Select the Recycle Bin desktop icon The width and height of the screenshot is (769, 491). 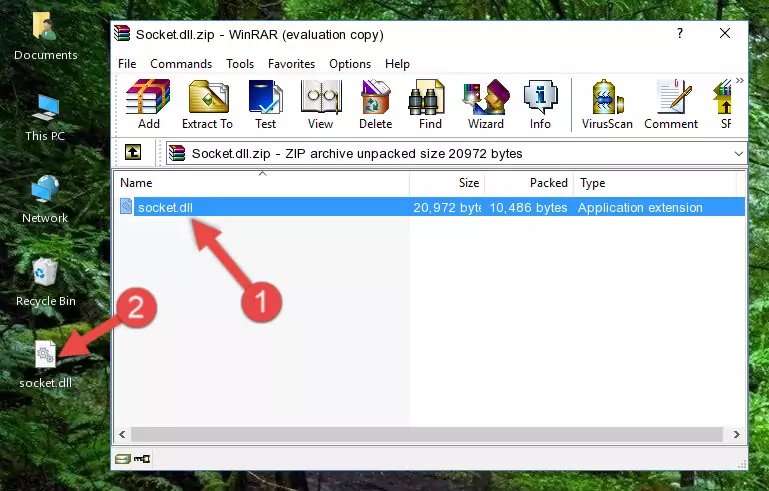click(46, 283)
